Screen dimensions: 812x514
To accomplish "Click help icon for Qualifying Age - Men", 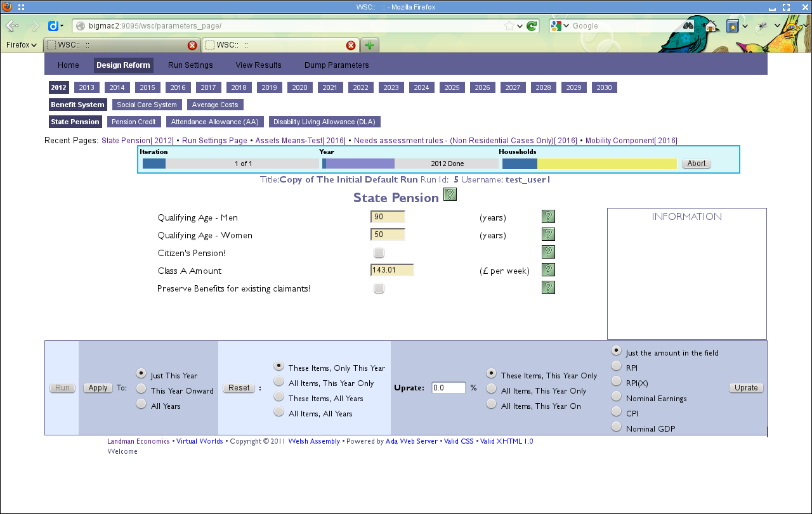I will pos(548,217).
